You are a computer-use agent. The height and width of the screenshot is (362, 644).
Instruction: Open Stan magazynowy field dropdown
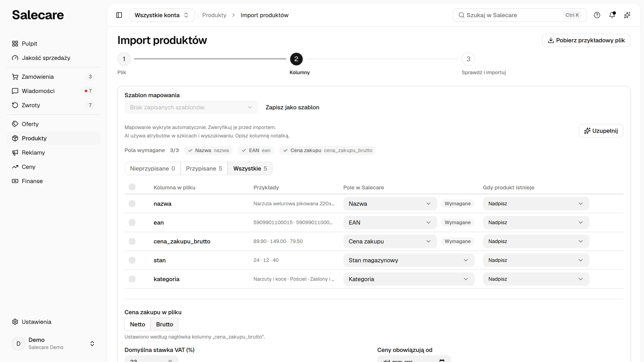point(409,260)
